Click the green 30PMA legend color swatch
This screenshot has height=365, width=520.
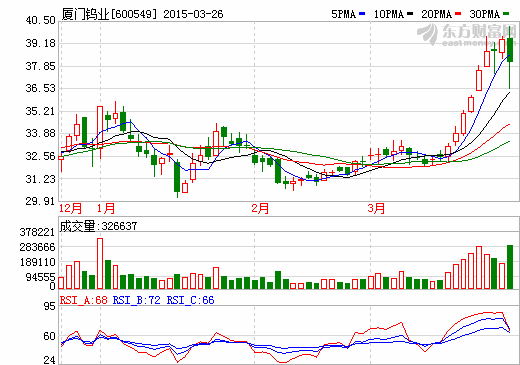506,14
